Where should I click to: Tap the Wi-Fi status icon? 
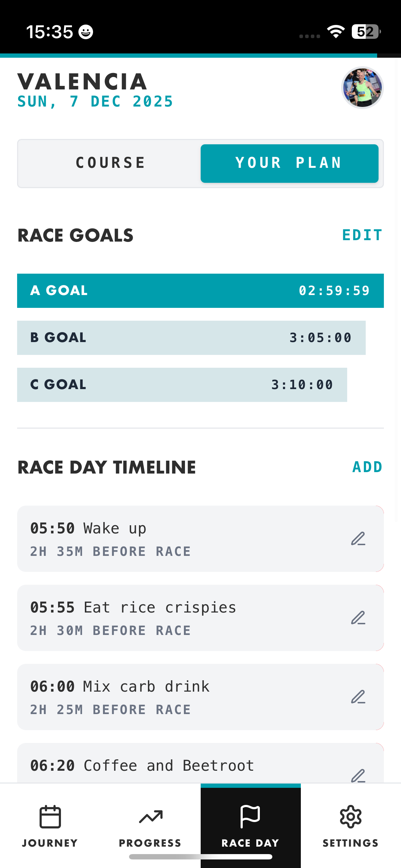335,32
